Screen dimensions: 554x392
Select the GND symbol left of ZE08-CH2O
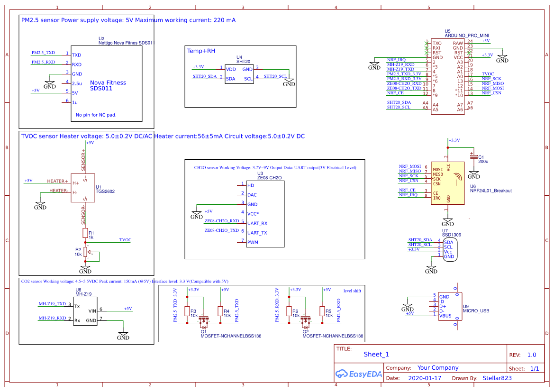pyautogui.click(x=197, y=215)
